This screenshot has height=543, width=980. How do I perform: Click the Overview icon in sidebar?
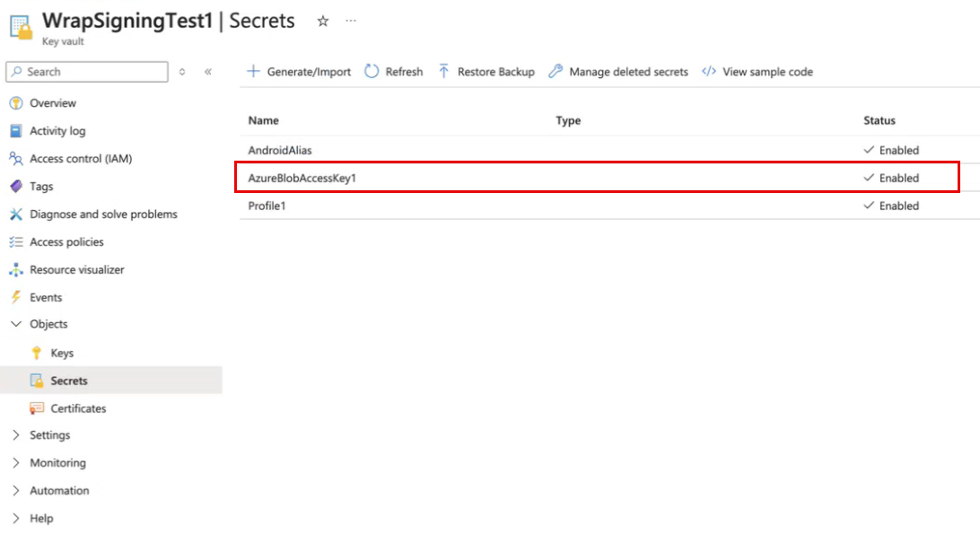click(15, 103)
